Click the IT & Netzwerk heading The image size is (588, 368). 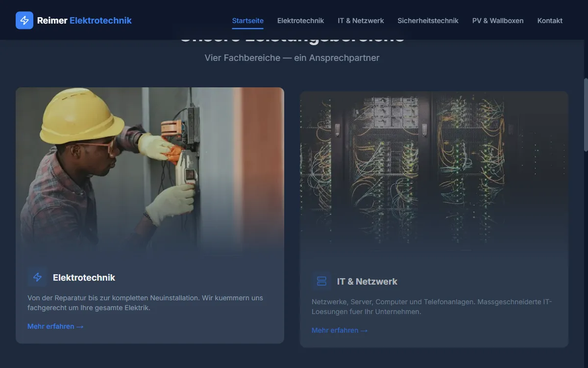367,281
